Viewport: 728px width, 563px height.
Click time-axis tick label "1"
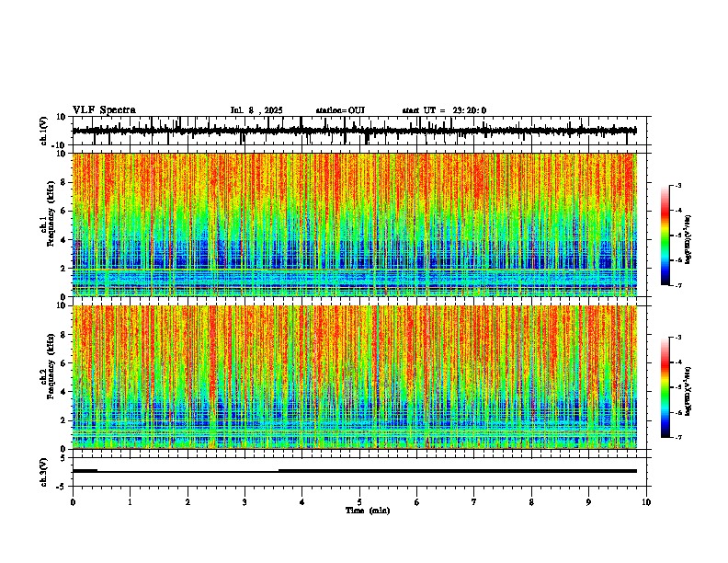pos(130,502)
